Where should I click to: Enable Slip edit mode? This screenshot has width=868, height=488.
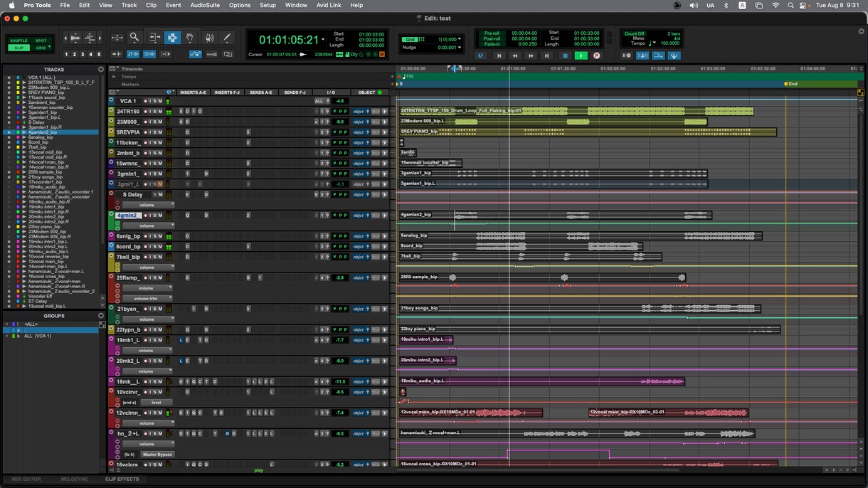[18, 48]
